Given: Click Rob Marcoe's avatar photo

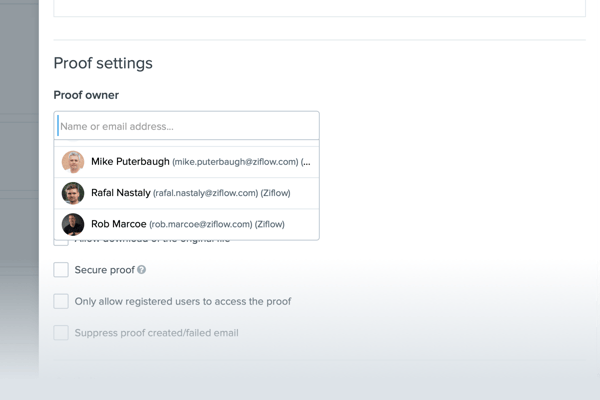Looking at the screenshot, I should 73,224.
